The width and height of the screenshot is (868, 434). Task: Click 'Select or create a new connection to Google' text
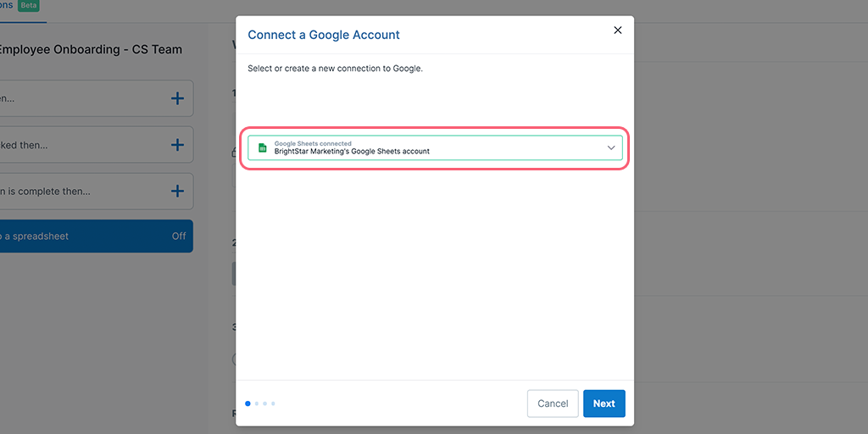(x=336, y=70)
